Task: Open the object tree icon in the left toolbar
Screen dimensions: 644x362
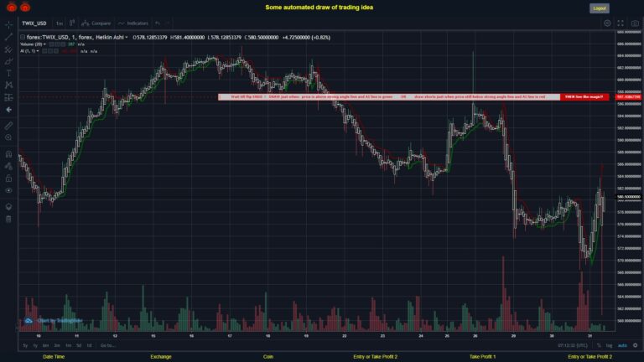Action: click(x=8, y=206)
